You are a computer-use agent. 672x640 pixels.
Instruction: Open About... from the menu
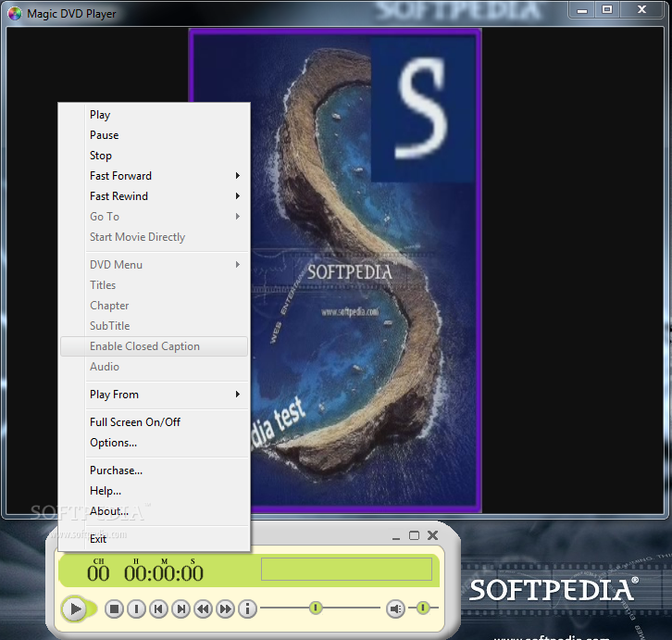(155, 511)
